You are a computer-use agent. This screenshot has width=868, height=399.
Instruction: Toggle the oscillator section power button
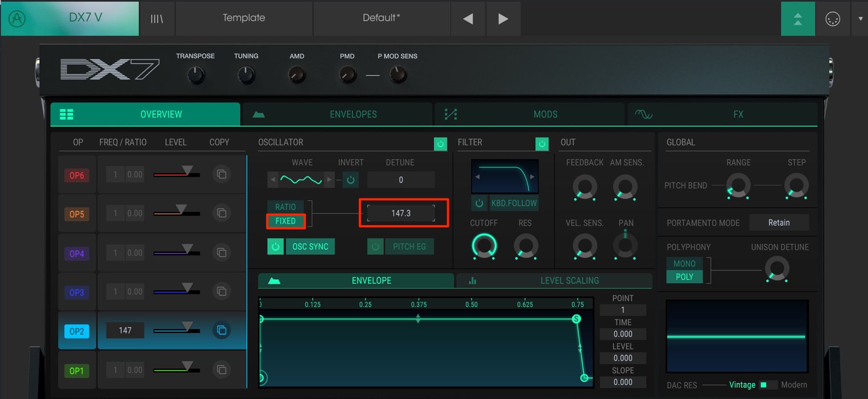tap(440, 144)
